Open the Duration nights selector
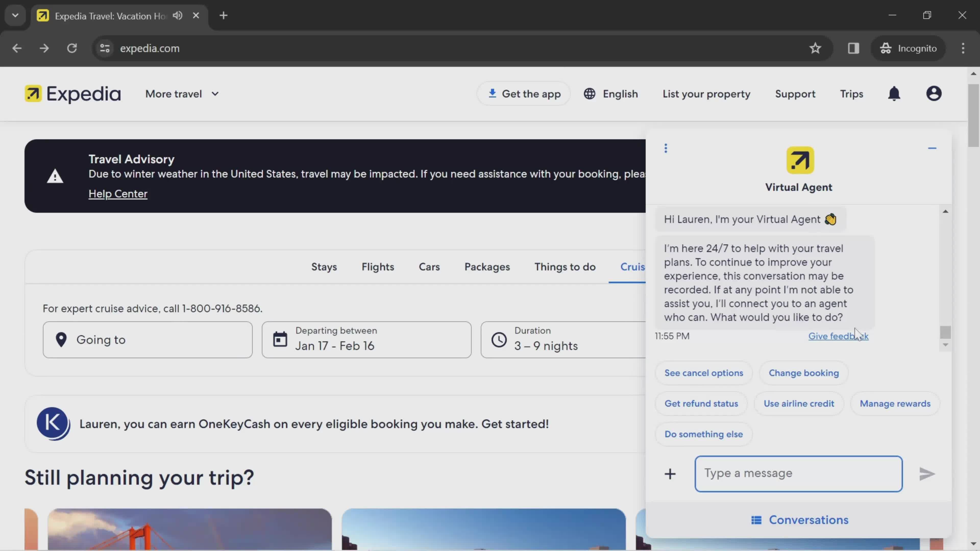This screenshot has width=980, height=551. tap(563, 340)
